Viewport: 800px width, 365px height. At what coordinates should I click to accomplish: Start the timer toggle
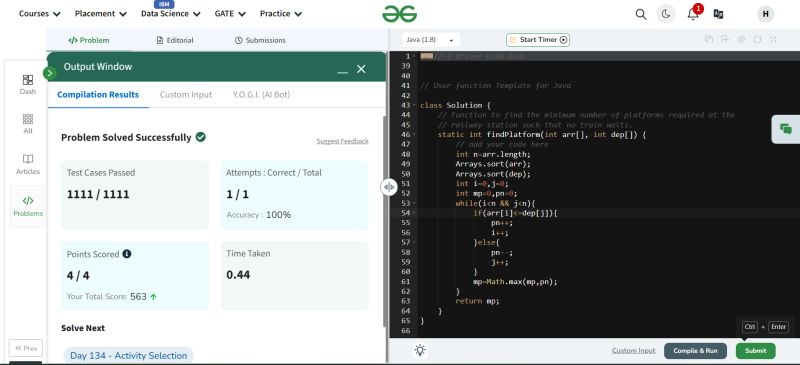click(x=538, y=40)
